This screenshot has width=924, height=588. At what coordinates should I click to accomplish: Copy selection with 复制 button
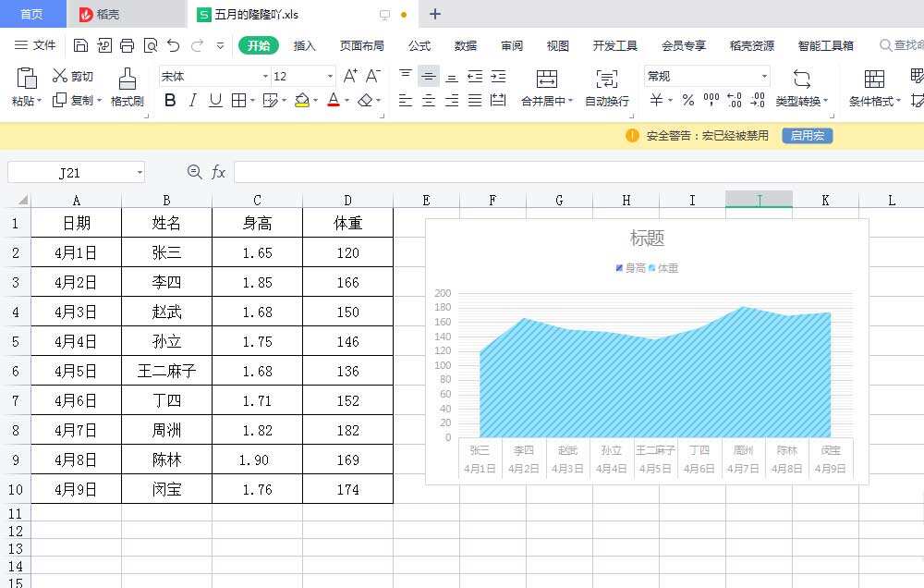pyautogui.click(x=73, y=100)
